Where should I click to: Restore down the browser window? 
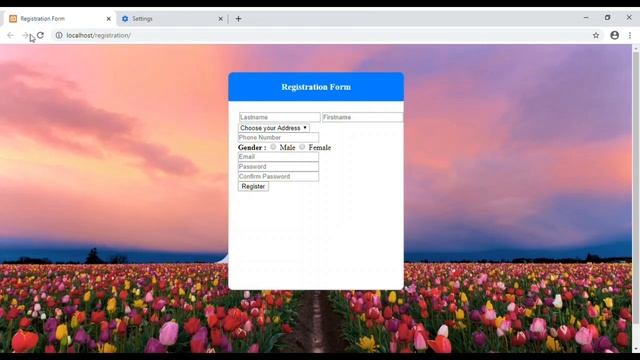pos(607,18)
